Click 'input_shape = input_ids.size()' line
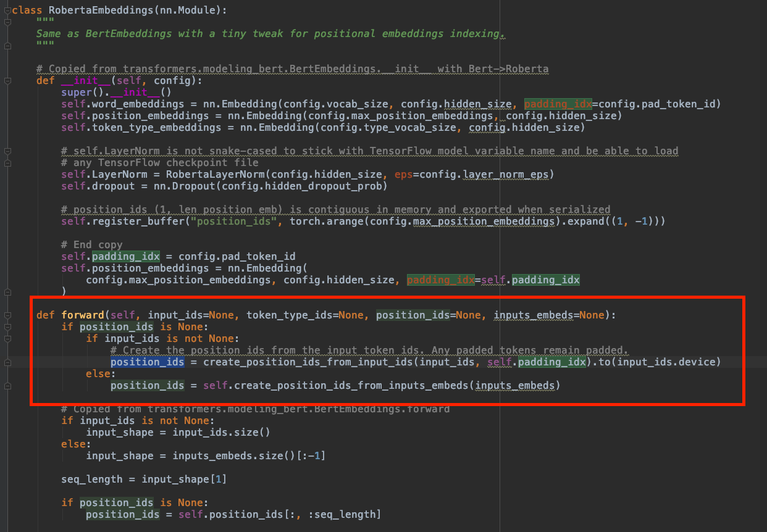The width and height of the screenshot is (767, 532). tap(178, 433)
